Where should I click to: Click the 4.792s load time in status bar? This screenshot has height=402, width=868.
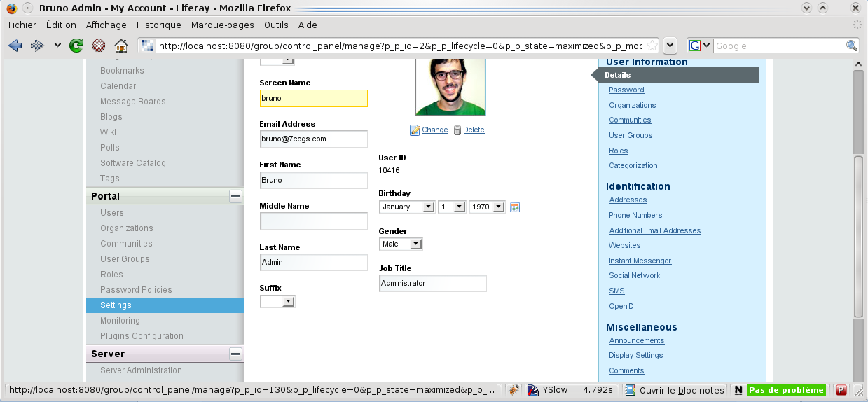click(598, 390)
